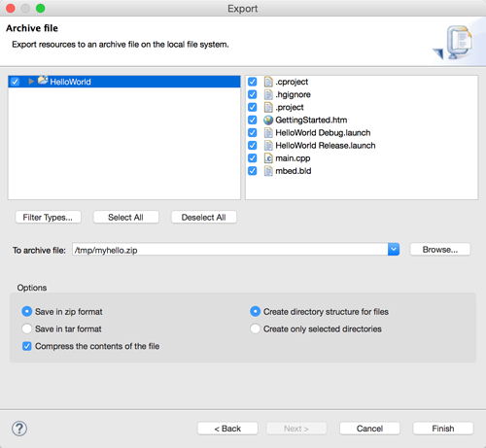Toggle Compress the contents of the file

(x=27, y=346)
